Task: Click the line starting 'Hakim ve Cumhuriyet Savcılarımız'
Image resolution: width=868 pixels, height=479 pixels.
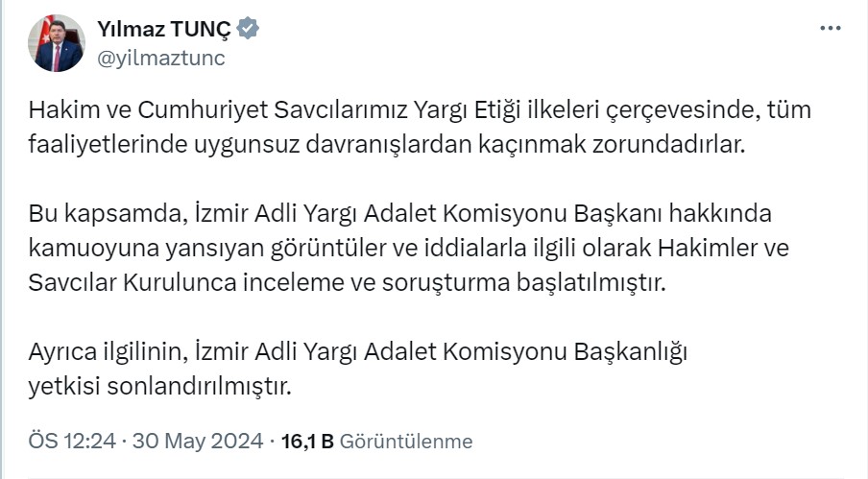Action: (420, 109)
